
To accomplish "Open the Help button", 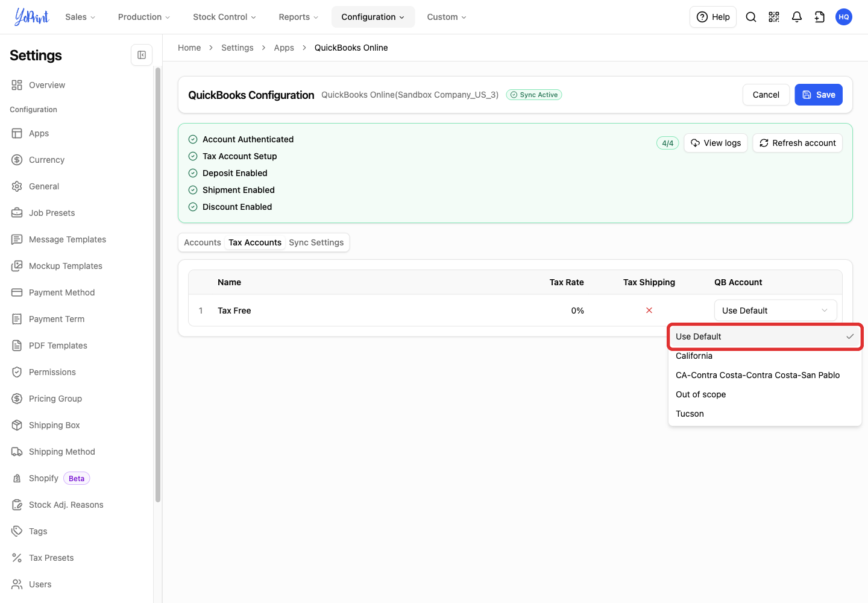I will pos(713,17).
